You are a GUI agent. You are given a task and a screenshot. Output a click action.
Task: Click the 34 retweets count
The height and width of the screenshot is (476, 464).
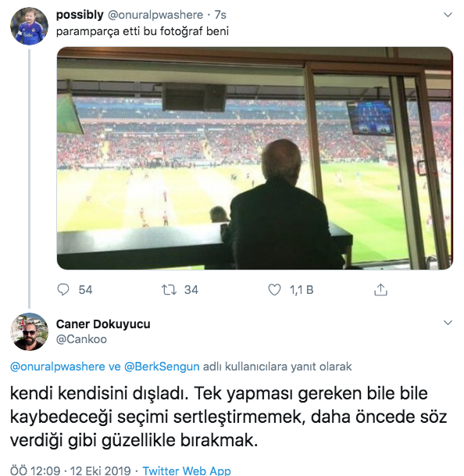[191, 290]
